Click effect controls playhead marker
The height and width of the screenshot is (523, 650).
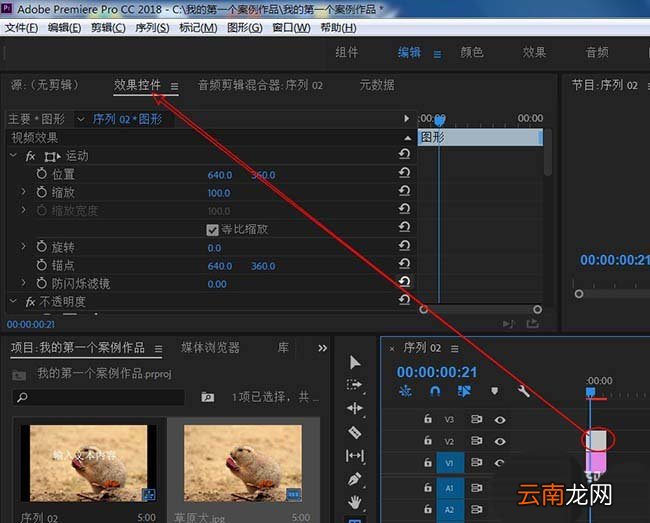(x=440, y=120)
